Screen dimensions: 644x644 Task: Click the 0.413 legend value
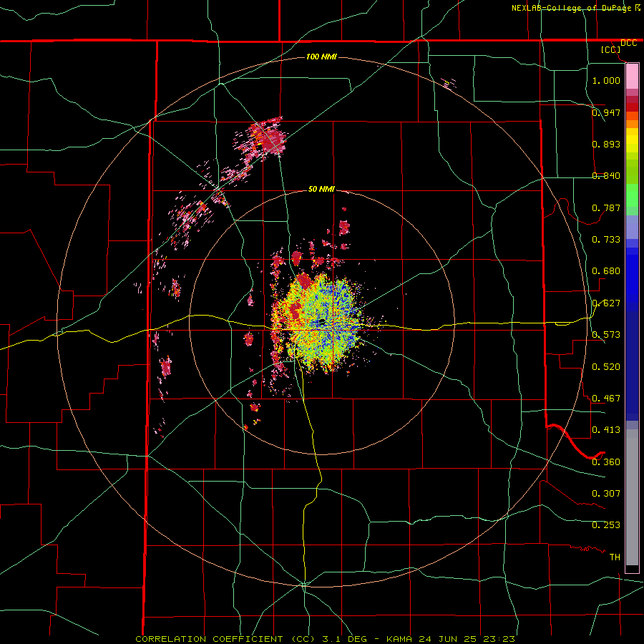[x=606, y=430]
